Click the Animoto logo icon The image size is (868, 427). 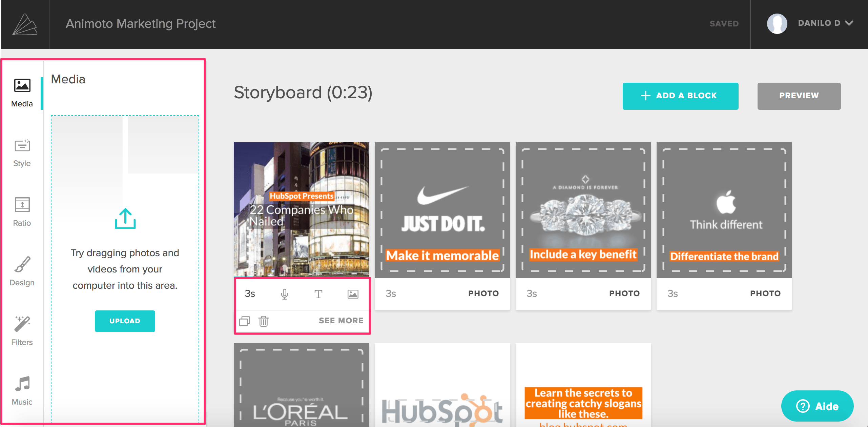click(25, 24)
